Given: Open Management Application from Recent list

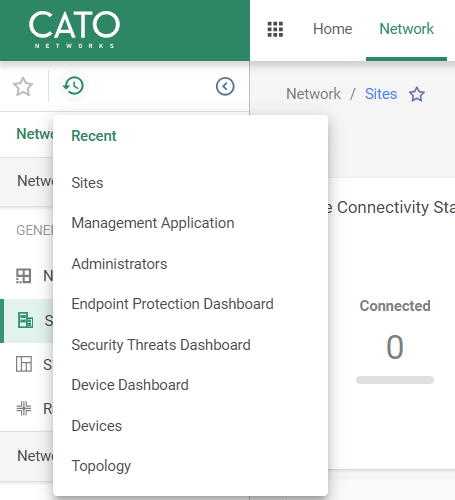Looking at the screenshot, I should (153, 223).
